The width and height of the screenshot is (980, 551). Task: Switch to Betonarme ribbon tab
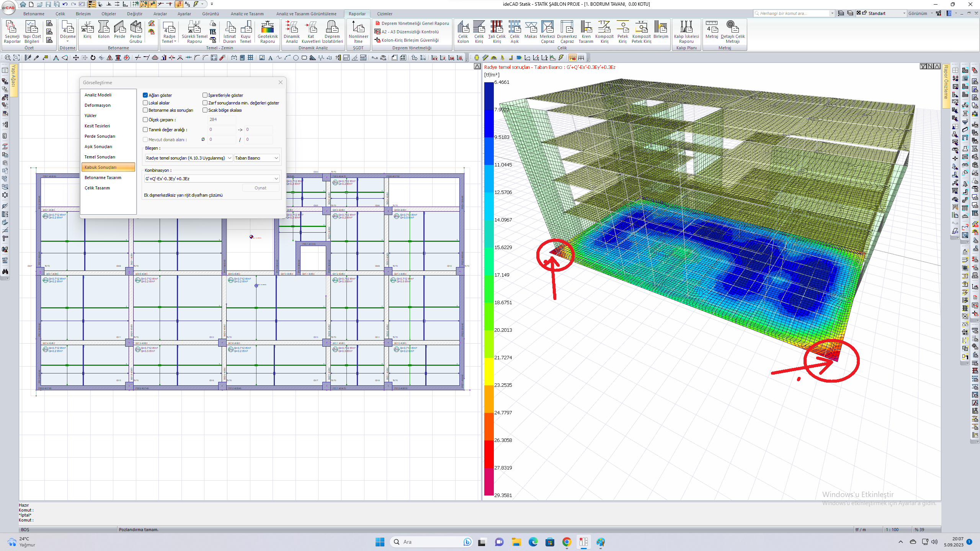coord(34,14)
